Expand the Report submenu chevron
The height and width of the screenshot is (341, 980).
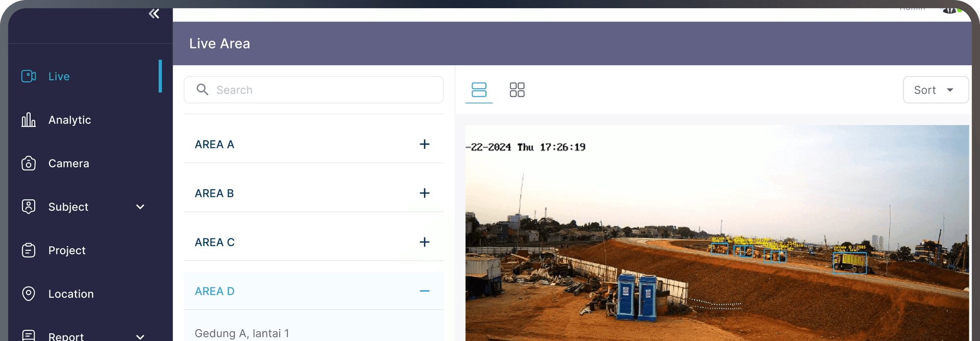[x=140, y=337]
